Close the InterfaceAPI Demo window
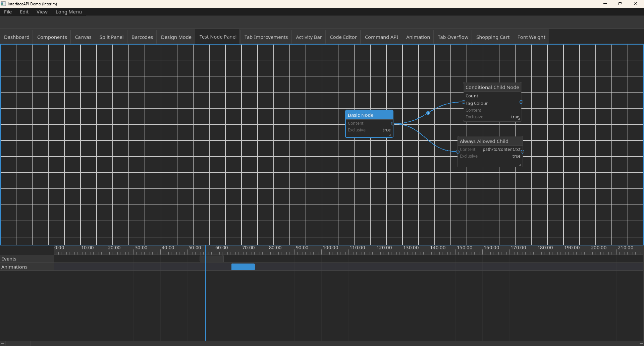 pyautogui.click(x=636, y=4)
